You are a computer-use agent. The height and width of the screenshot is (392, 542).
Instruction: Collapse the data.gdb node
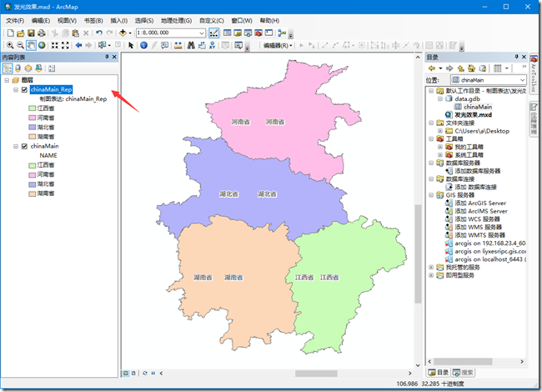[x=440, y=99]
